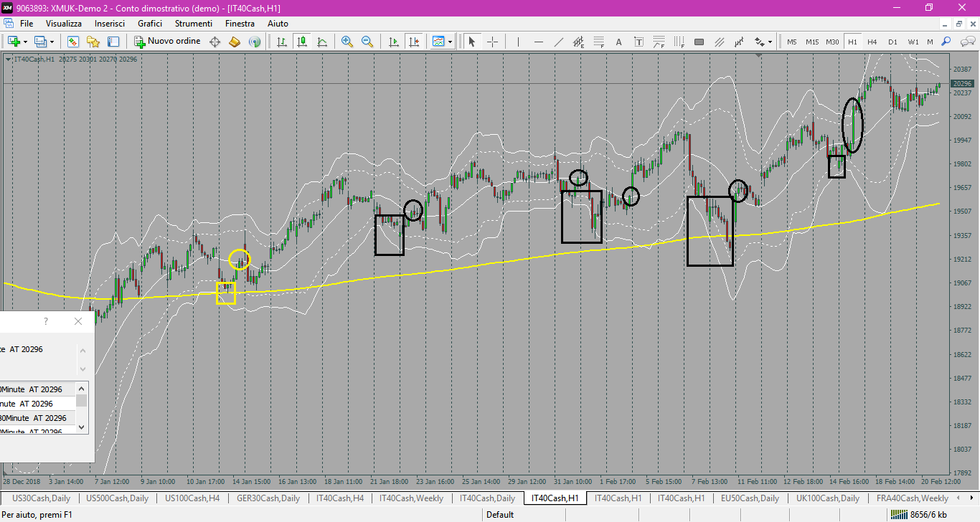Screen dimensions: 980x522
Task: Click the alert list scroll-down arrow
Action: point(82,427)
